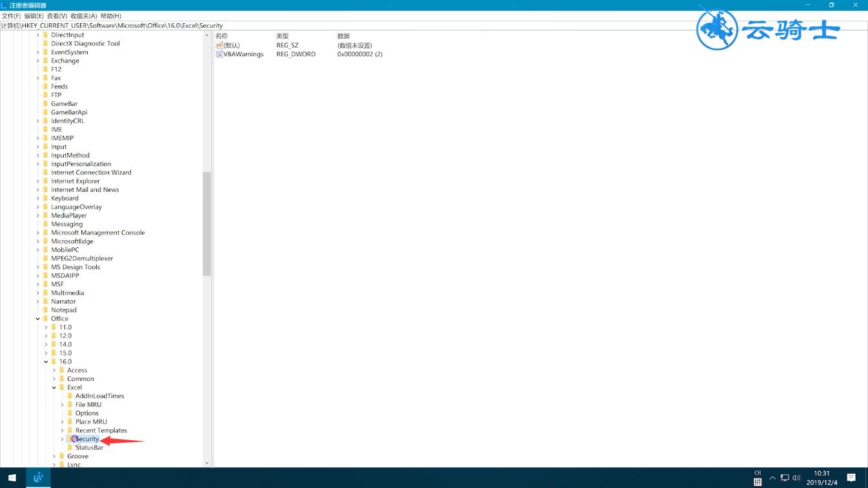
Task: Select the Microsoft Management Console key
Action: 98,233
